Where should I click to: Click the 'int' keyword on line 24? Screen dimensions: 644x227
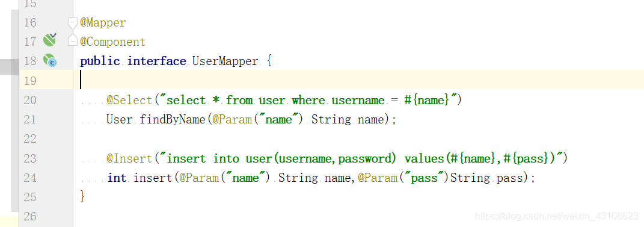click(117, 178)
